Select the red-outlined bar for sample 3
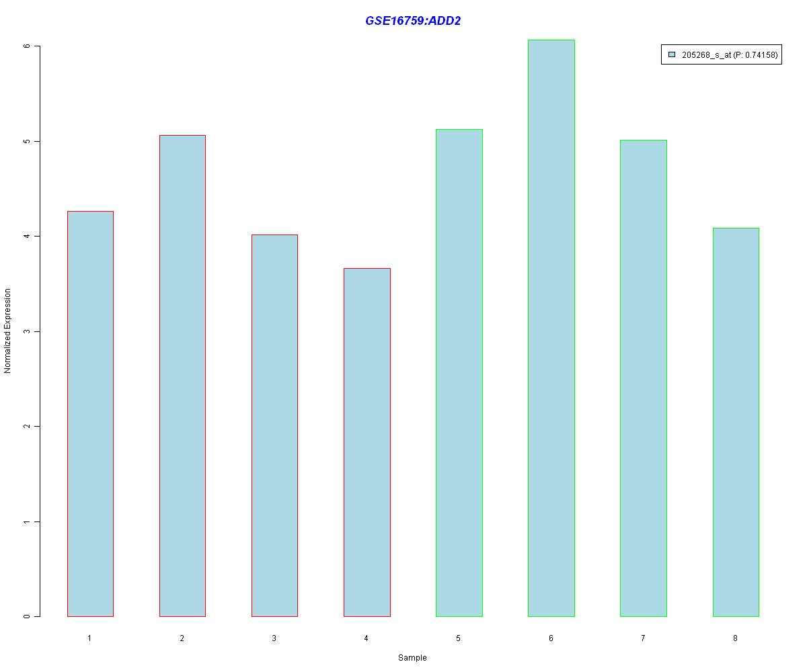 (274, 425)
